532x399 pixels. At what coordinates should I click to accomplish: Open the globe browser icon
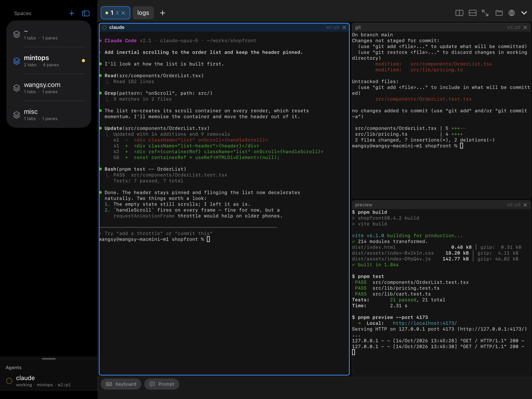tap(512, 13)
